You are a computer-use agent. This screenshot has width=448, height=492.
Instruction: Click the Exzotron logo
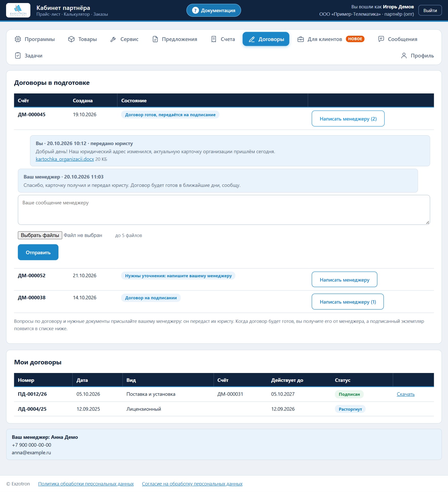coord(18,10)
